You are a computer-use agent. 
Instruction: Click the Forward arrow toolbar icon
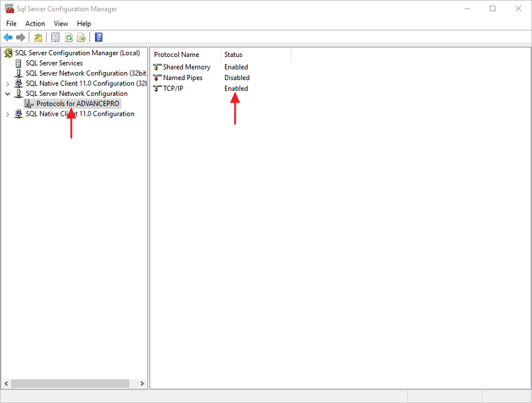pos(21,38)
